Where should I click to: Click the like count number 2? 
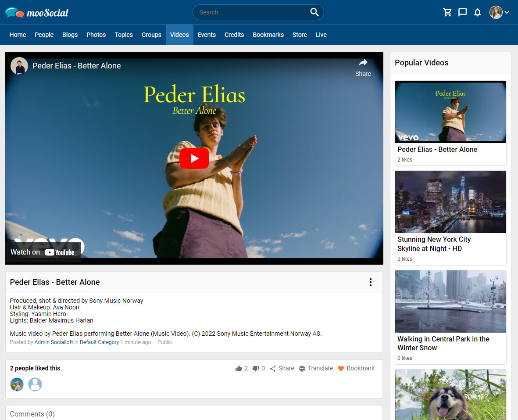click(246, 368)
